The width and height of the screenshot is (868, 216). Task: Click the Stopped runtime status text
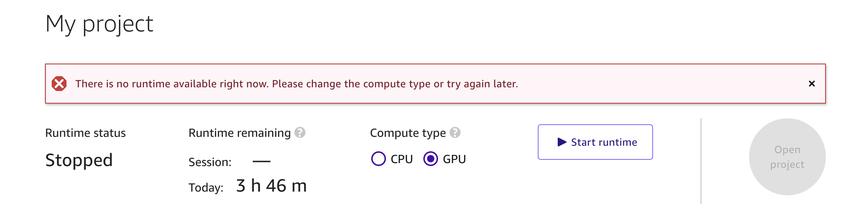tap(79, 160)
